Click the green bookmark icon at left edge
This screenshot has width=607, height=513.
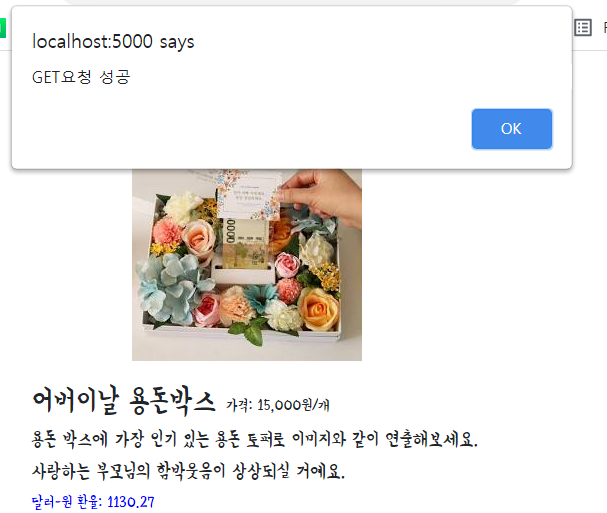pyautogui.click(x=3, y=28)
